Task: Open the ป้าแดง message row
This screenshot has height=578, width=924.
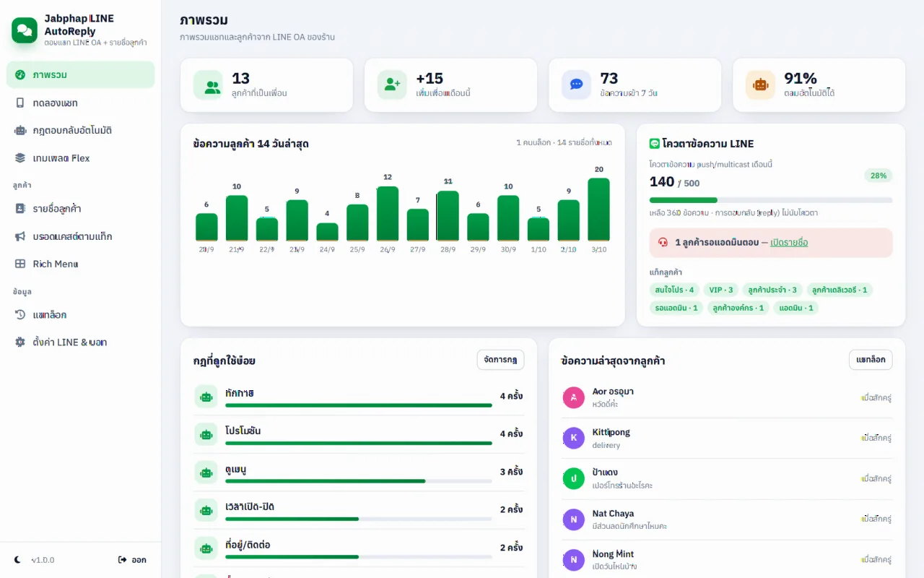Action: 727,478
